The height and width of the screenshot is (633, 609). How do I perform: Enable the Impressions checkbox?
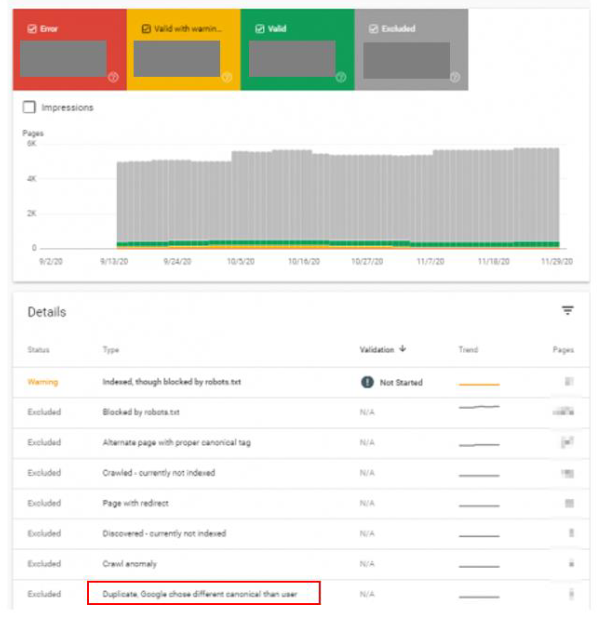(x=29, y=107)
